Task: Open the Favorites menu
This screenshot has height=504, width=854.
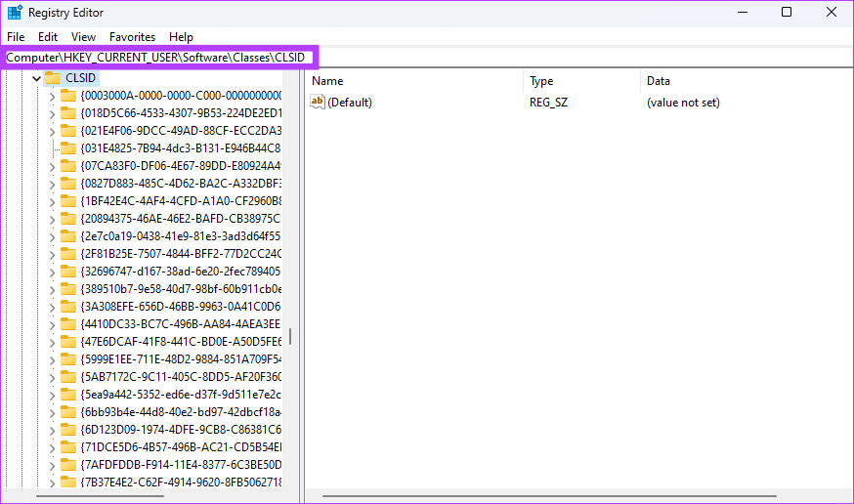Action: coord(132,37)
